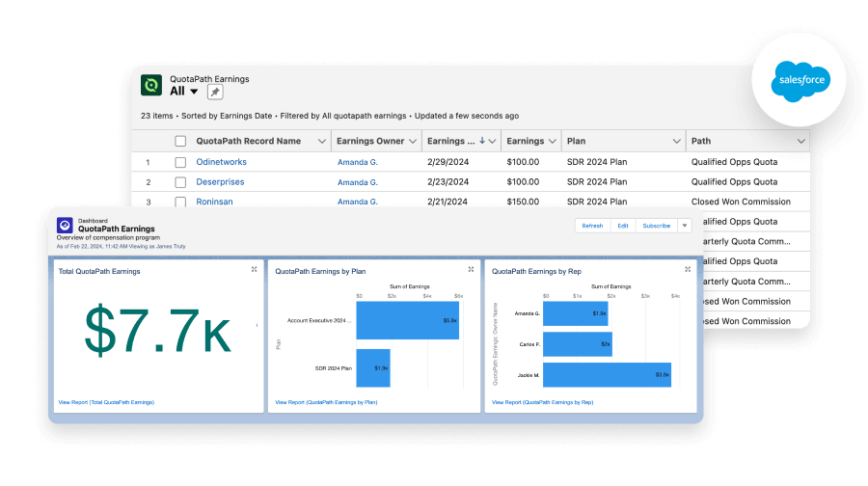The image size is (868, 486).
Task: Click the $150.00 earnings cell
Action: [523, 202]
